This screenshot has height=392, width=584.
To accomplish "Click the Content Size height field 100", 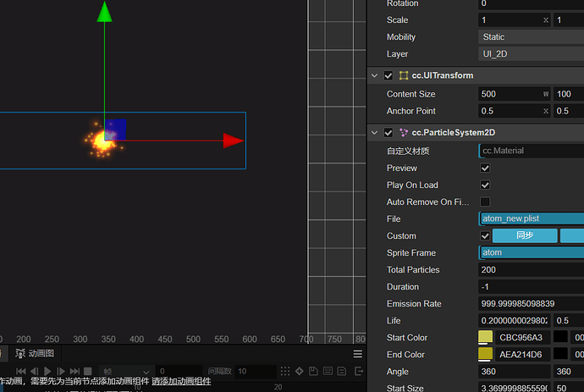I will (569, 94).
